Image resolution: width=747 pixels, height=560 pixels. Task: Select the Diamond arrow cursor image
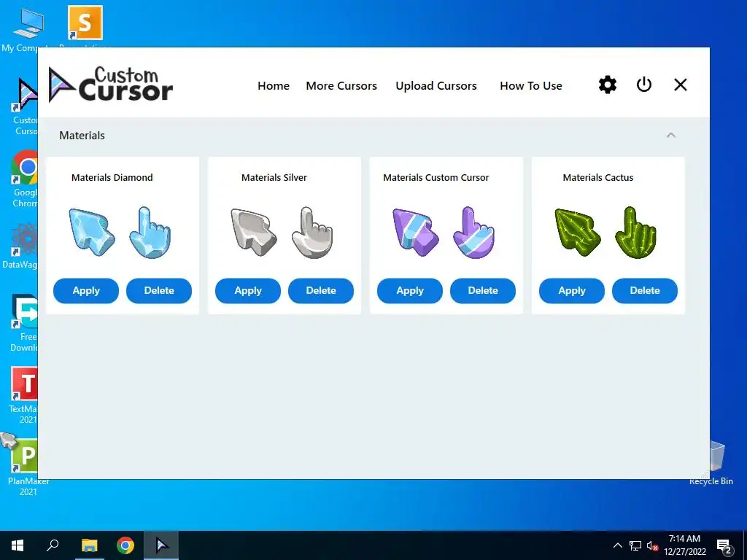[x=91, y=232]
